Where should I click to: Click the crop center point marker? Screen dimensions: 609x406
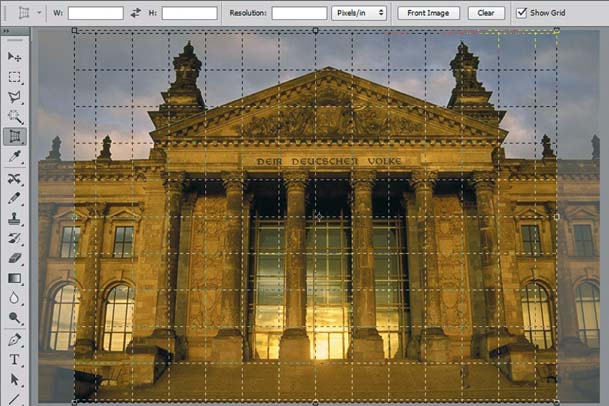318,217
